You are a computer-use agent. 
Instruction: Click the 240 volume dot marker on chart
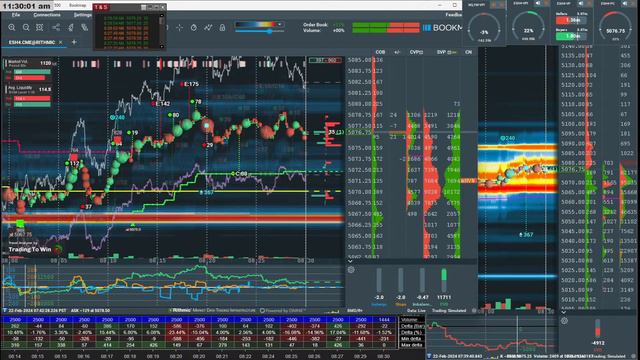pyautogui.click(x=117, y=117)
